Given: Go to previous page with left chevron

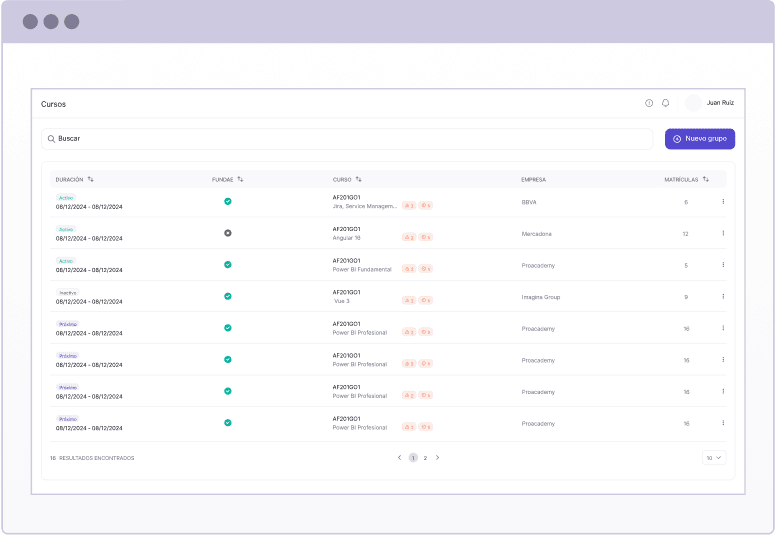Looking at the screenshot, I should point(400,458).
